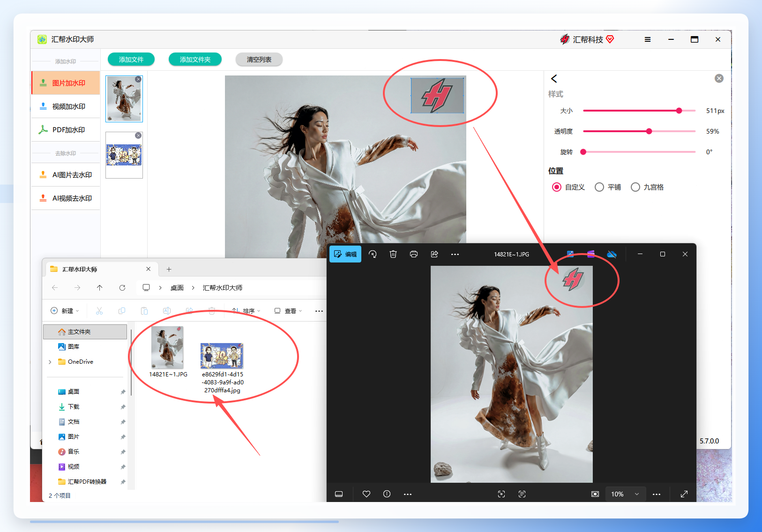The image size is (762, 532).
Task: Go up one folder level in File Explorer
Action: tap(100, 288)
